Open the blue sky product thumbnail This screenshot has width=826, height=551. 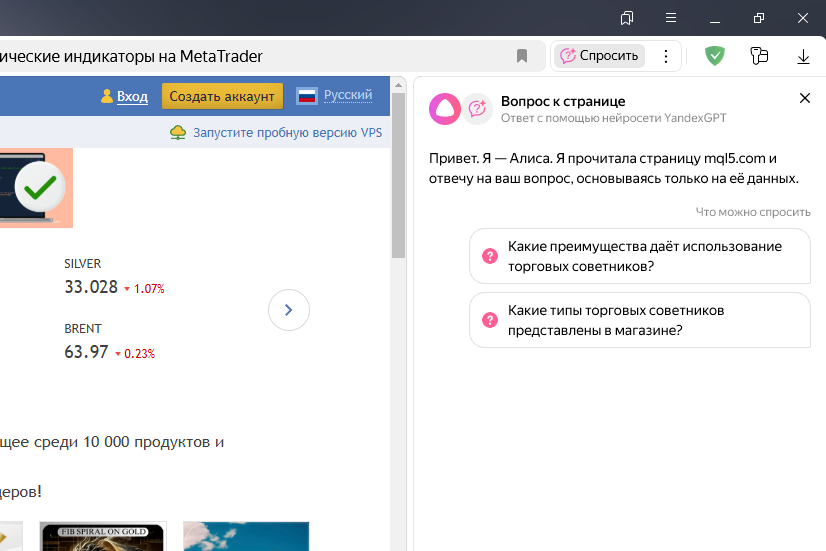pos(246,536)
